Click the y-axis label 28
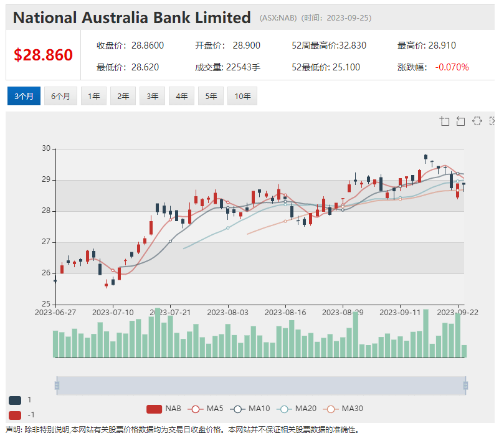This screenshot has width=504, height=446. coord(46,211)
